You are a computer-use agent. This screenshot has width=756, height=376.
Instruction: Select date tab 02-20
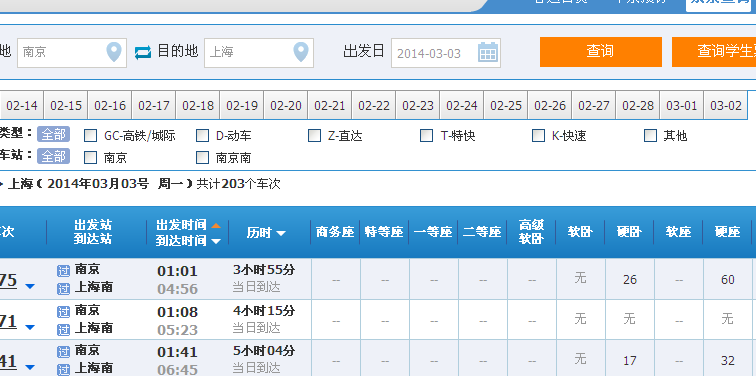[286, 106]
